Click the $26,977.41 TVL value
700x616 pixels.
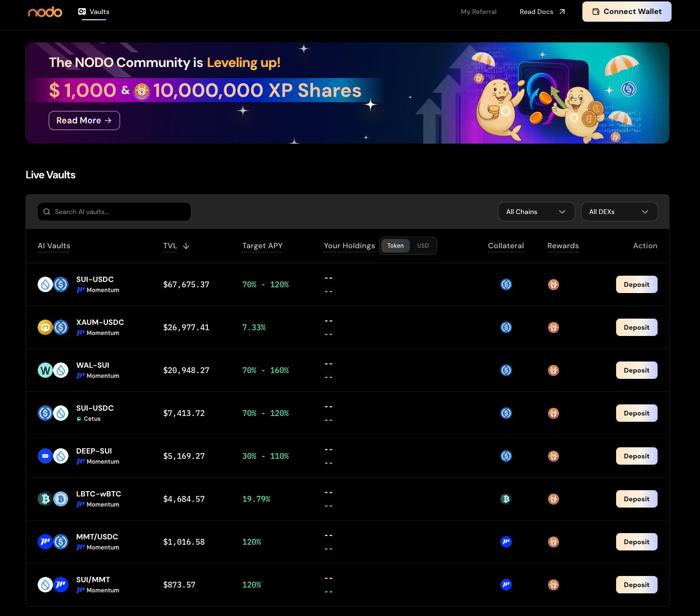186,327
